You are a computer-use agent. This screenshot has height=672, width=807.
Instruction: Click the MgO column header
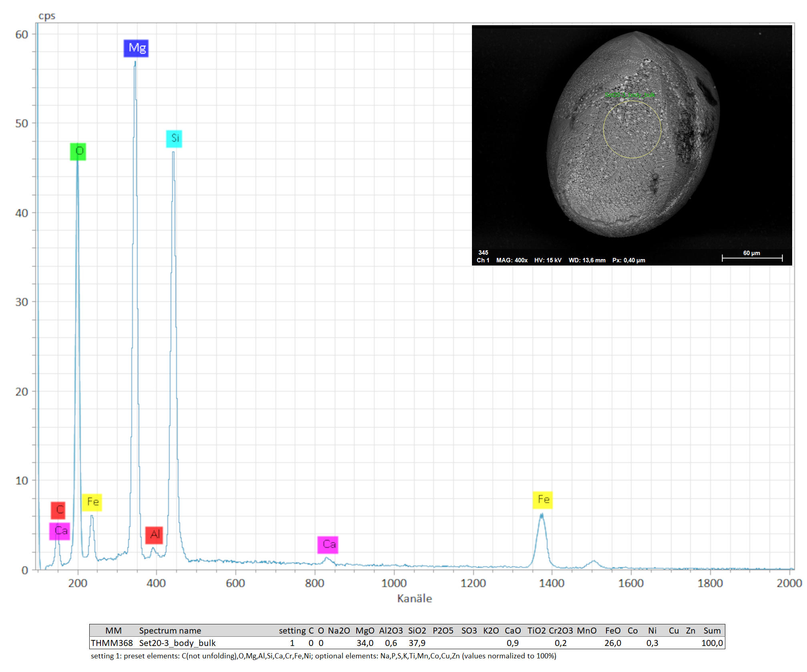[x=365, y=631]
